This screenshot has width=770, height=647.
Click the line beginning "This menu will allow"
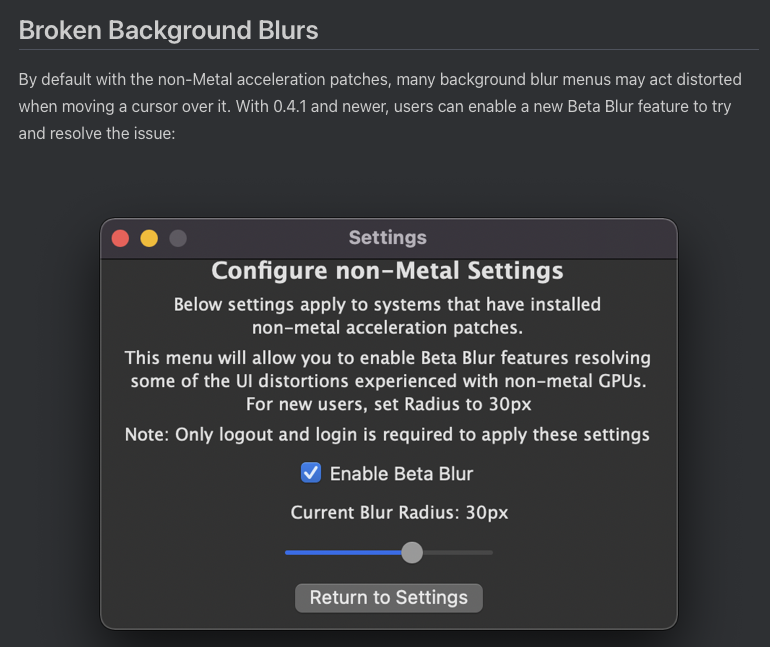(388, 358)
